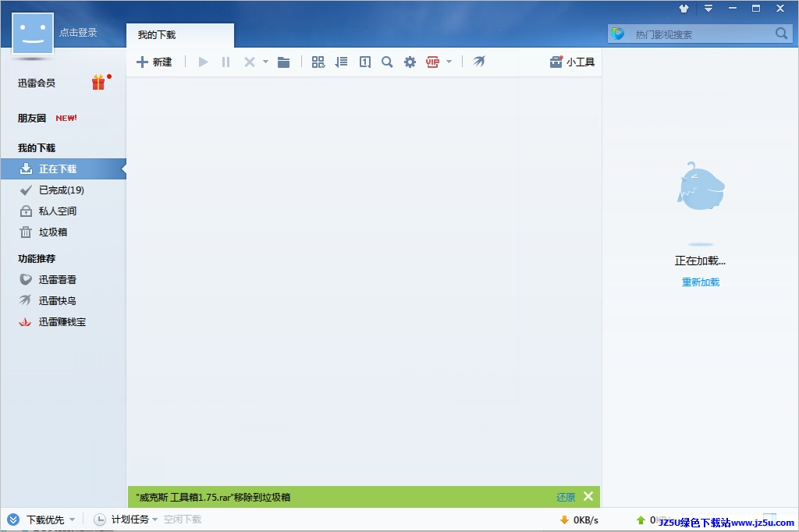Open 迅雷会员 in the sidebar

click(36, 83)
